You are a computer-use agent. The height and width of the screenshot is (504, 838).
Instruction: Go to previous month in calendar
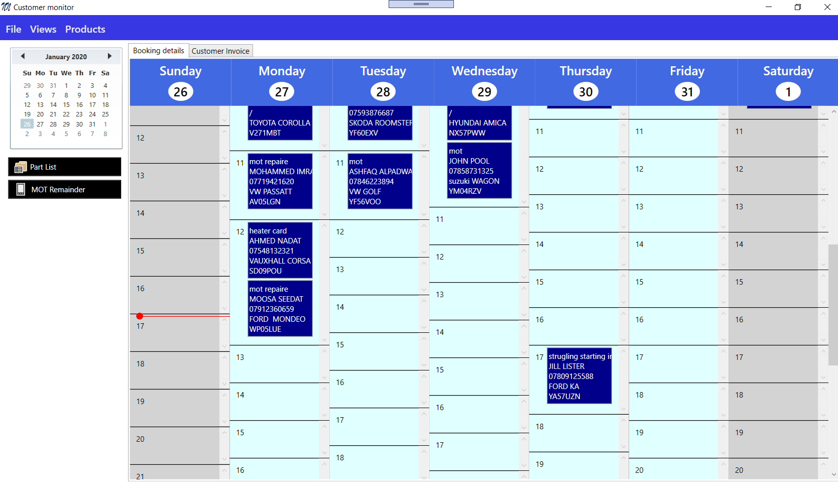(x=23, y=56)
